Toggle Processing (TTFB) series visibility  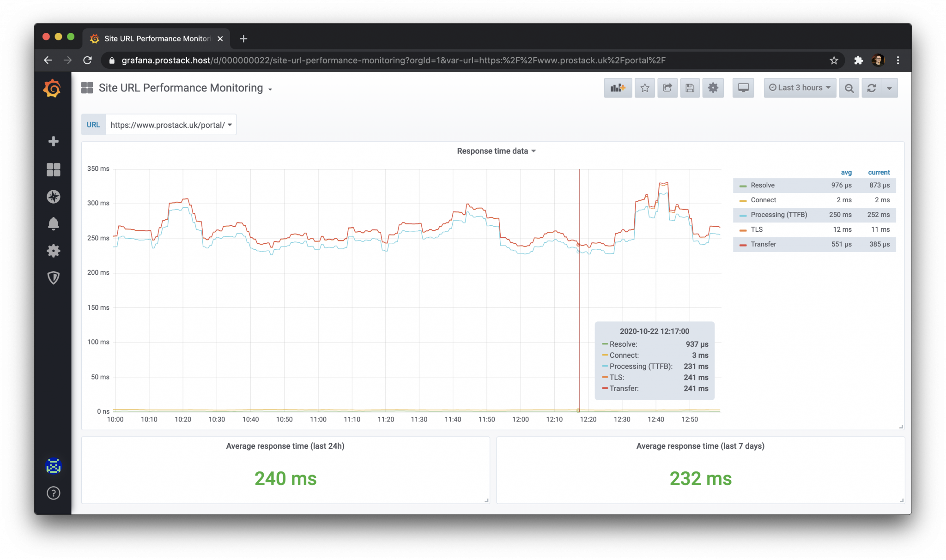tap(778, 215)
